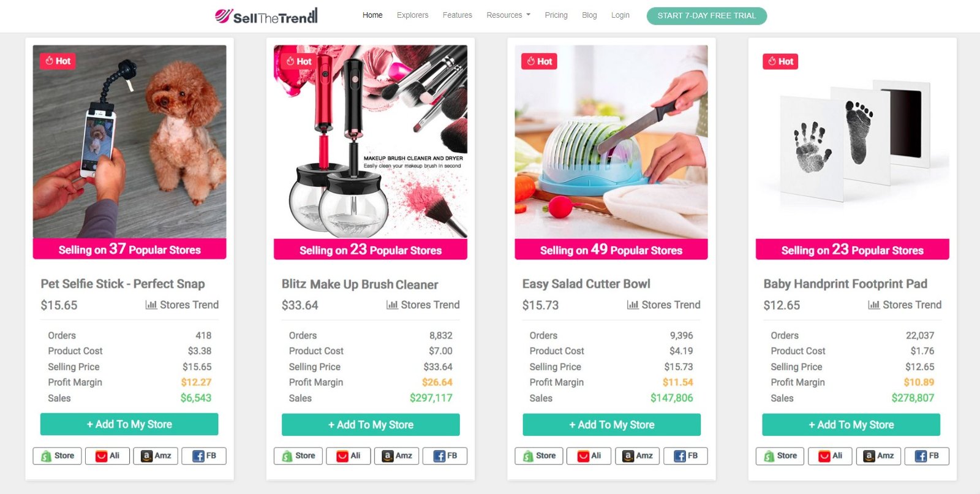Open the Pricing page

coord(556,15)
